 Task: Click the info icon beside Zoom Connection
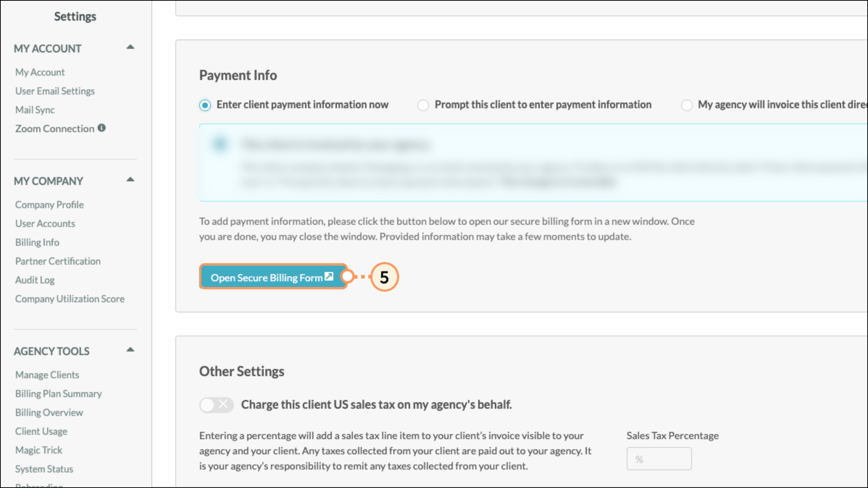pyautogui.click(x=102, y=128)
